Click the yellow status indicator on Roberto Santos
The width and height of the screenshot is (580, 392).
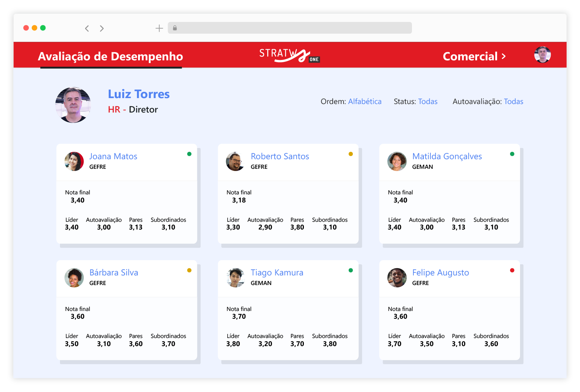(x=351, y=153)
